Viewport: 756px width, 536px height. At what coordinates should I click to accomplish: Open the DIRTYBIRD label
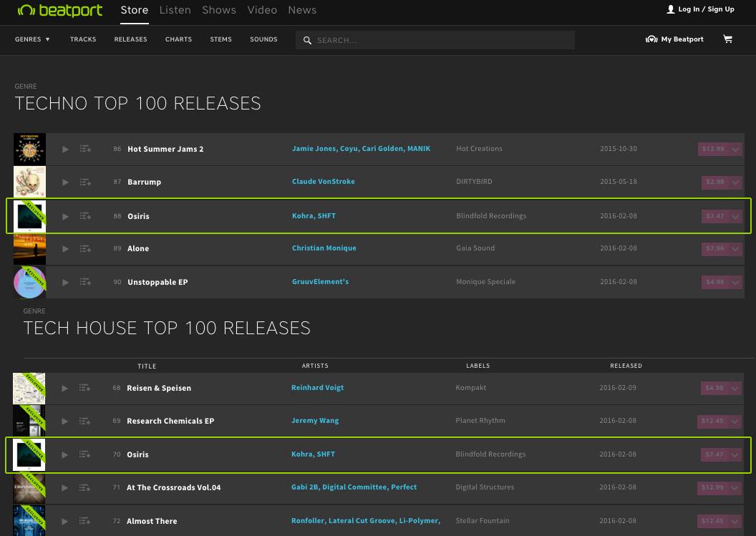click(x=474, y=181)
